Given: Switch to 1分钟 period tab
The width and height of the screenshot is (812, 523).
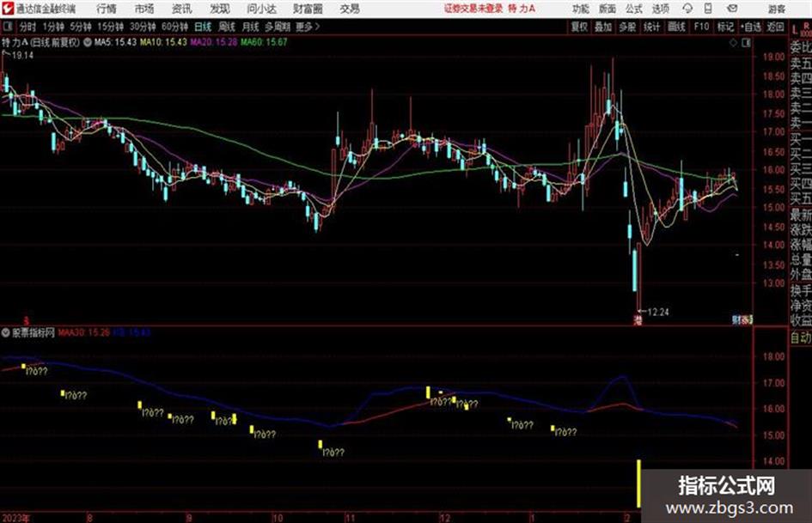Looking at the screenshot, I should [x=53, y=27].
